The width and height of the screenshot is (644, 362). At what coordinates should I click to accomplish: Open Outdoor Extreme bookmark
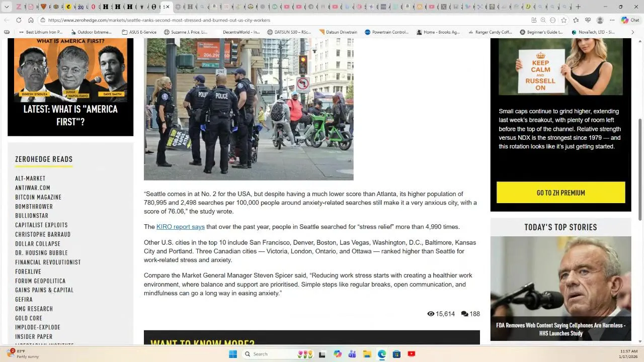[x=91, y=32]
